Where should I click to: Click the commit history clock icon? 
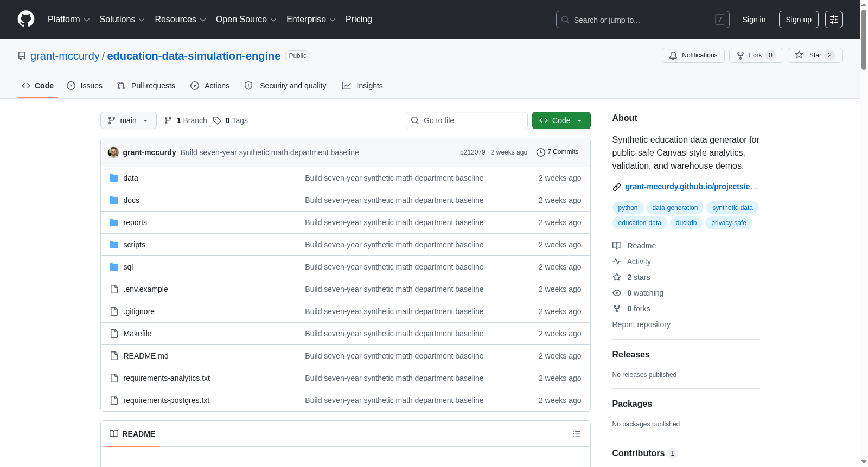540,152
